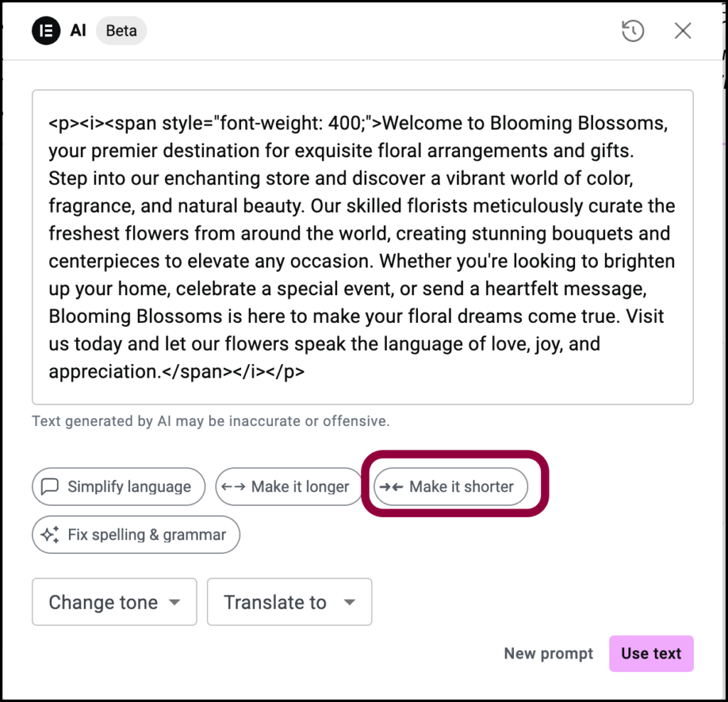Click the Elementor logo icon
This screenshot has width=728, height=702.
[46, 31]
